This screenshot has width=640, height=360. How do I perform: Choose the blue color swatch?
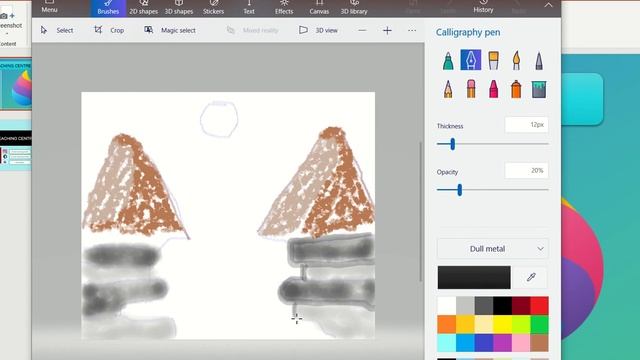(x=465, y=343)
